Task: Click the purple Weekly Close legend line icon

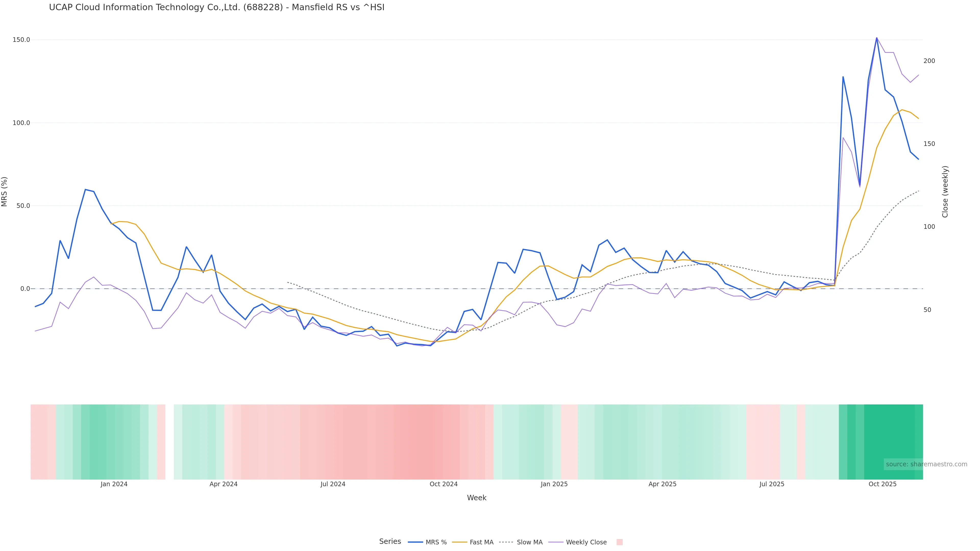Action: [x=556, y=542]
